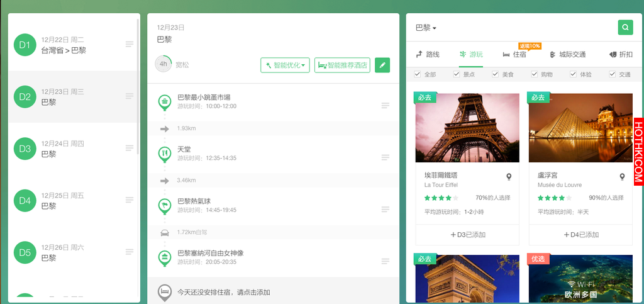Switch to the 住宿 tab
644x304 pixels.
point(514,54)
